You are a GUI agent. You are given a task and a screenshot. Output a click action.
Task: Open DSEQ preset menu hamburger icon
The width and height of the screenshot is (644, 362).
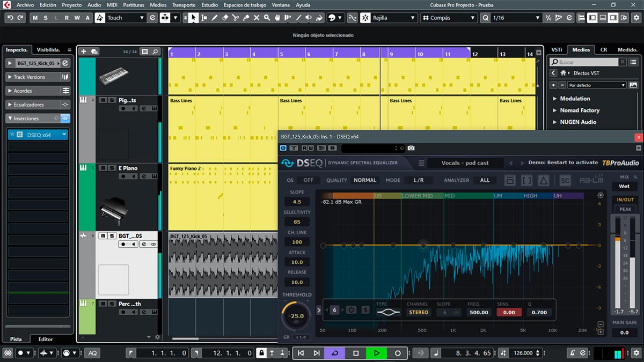[422, 163]
